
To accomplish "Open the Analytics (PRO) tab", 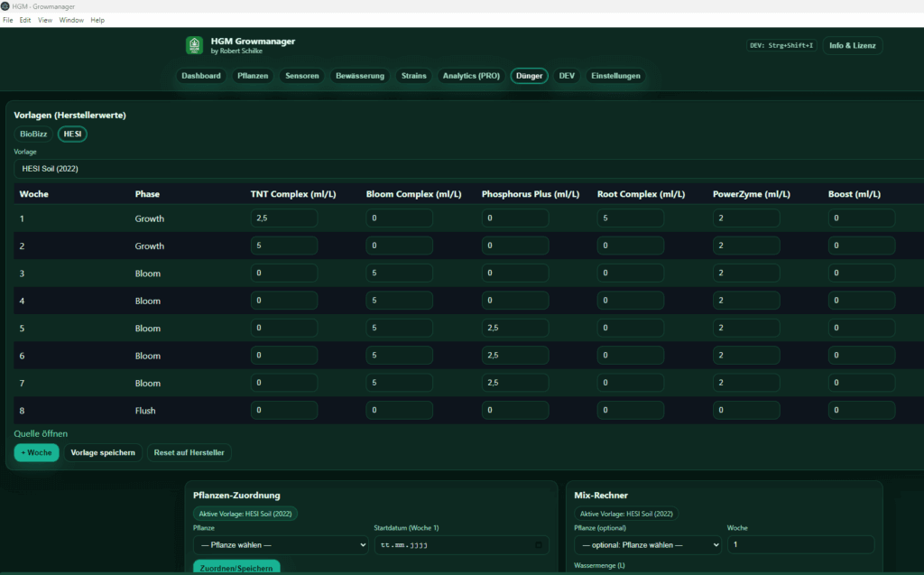I will (470, 76).
